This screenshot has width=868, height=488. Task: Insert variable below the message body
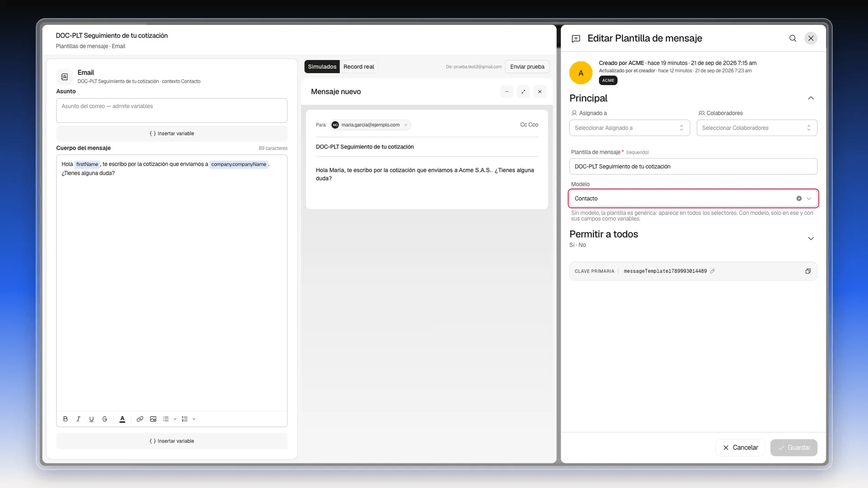click(172, 441)
